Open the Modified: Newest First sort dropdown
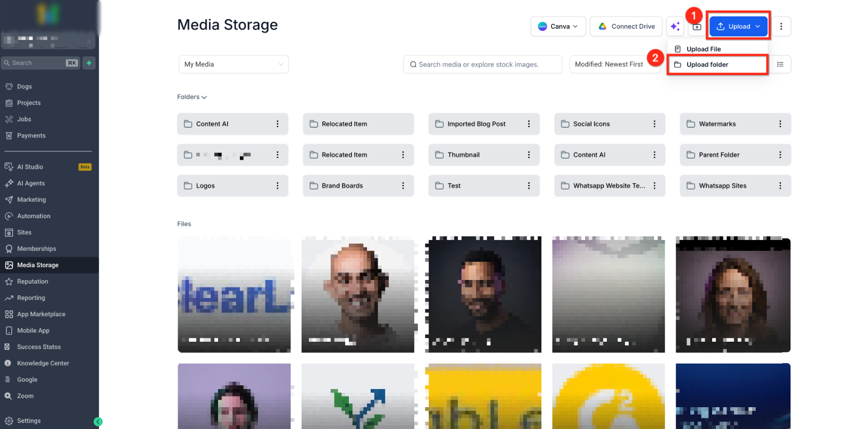The width and height of the screenshot is (868, 429). [x=615, y=64]
